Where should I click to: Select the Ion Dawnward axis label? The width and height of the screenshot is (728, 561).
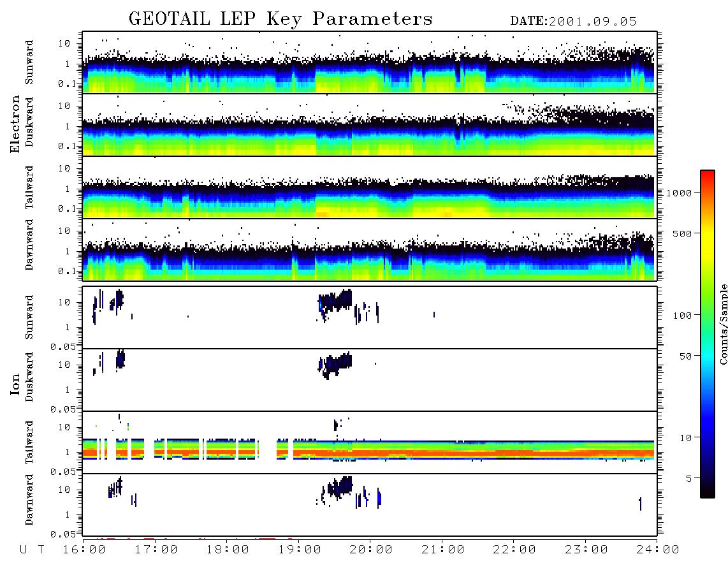pyautogui.click(x=29, y=500)
